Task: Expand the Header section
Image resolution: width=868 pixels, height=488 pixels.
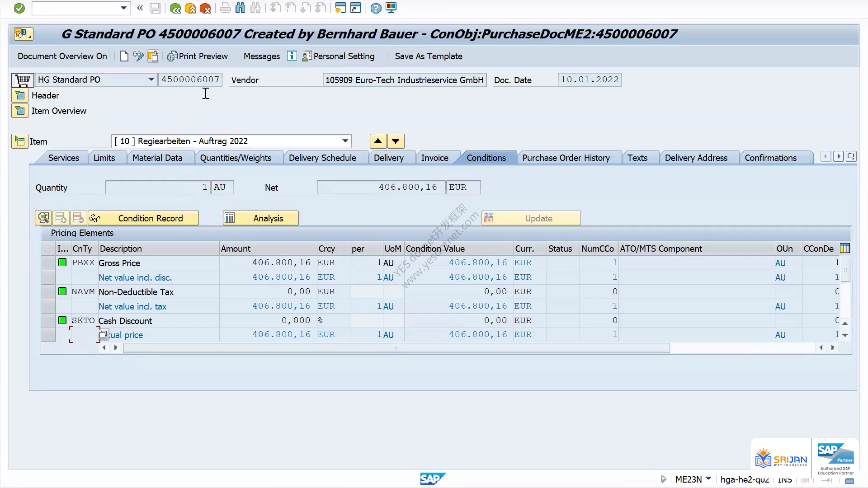Action: (20, 95)
